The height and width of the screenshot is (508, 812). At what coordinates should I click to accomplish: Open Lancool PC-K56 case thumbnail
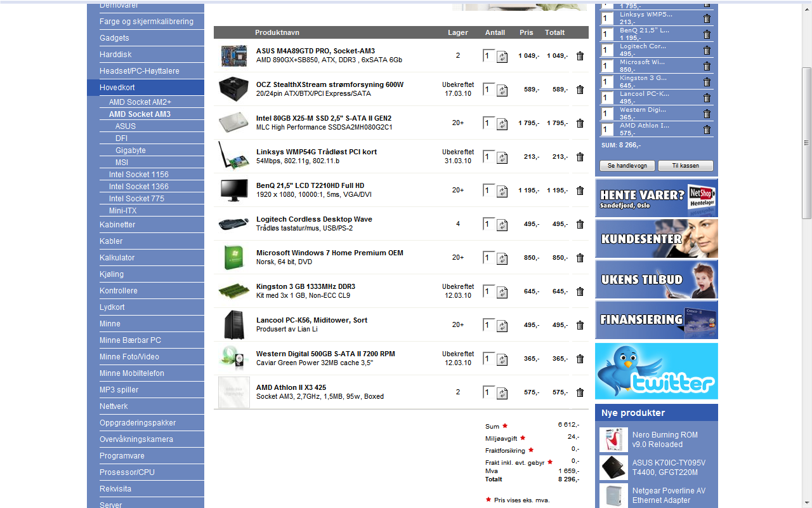coord(233,325)
